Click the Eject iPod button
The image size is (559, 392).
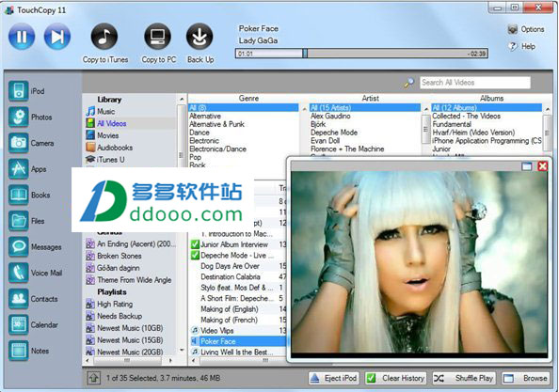click(334, 378)
